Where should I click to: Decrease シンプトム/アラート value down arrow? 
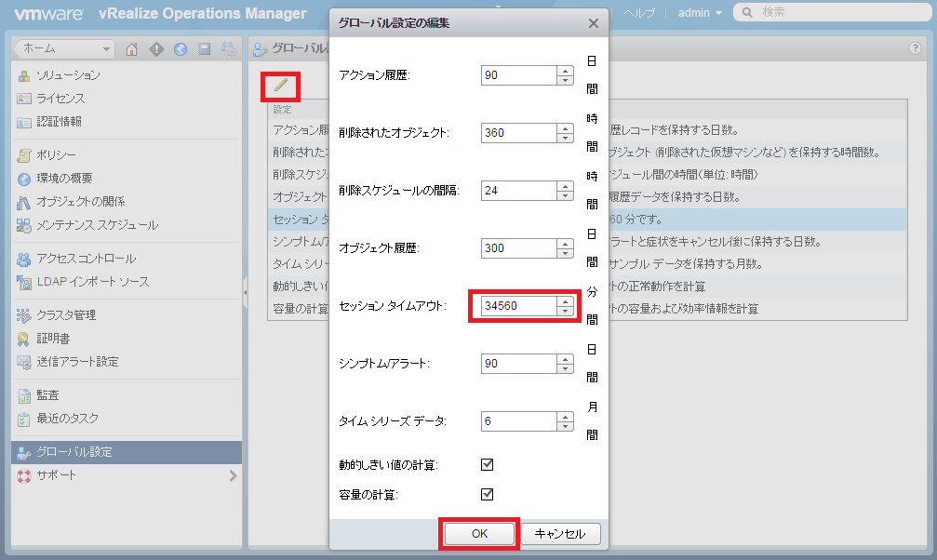pyautogui.click(x=565, y=368)
